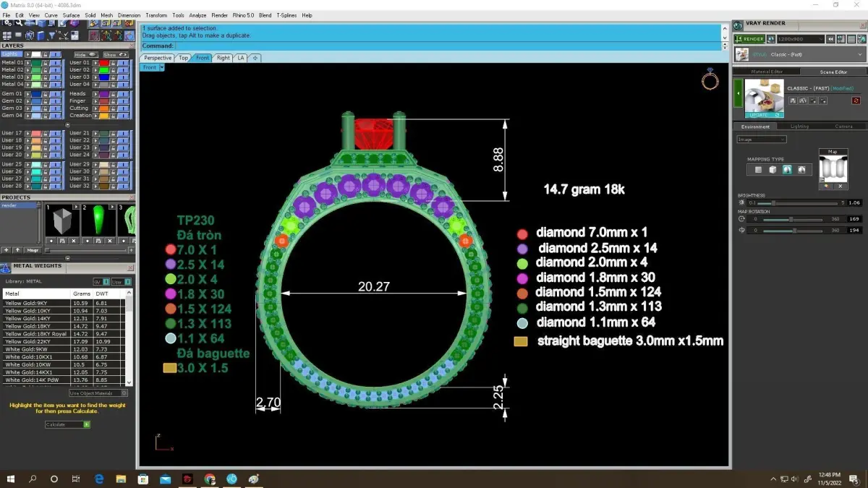Select the flat plane mapping type icon
Viewport: 868px width, 488px height.
click(x=758, y=170)
